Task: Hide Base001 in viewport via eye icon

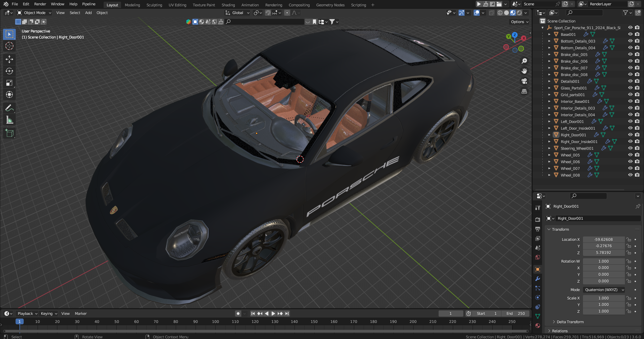Action: point(630,34)
